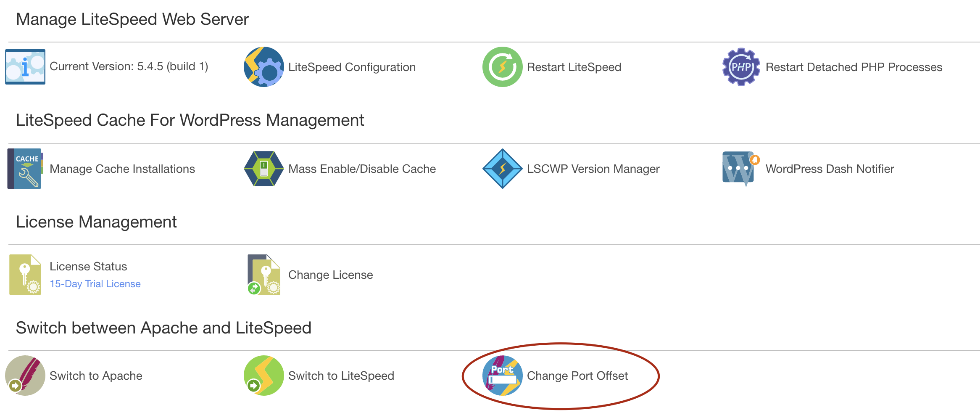Click the WordPress Dash Notifier text
The width and height of the screenshot is (980, 418).
pos(830,169)
